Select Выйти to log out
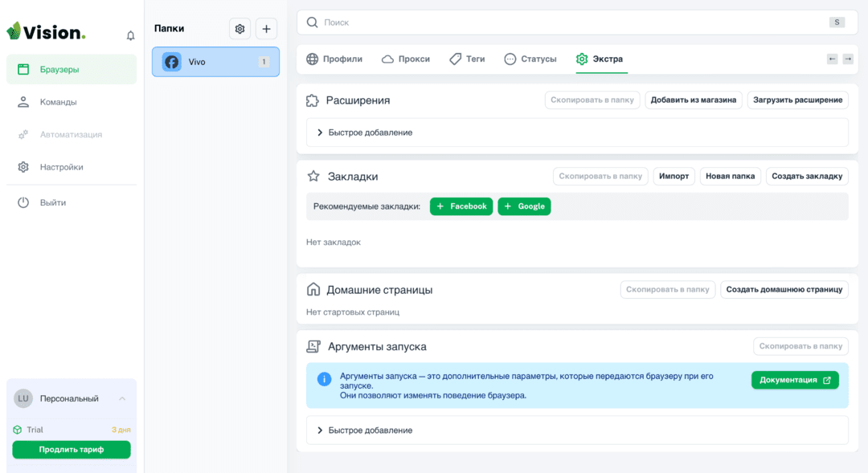The image size is (868, 473). tap(72, 202)
